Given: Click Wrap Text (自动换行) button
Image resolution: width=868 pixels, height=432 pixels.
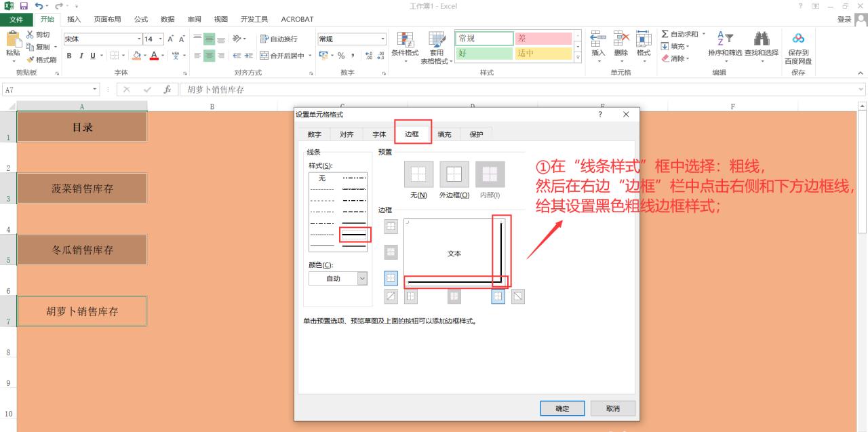Looking at the screenshot, I should 279,39.
